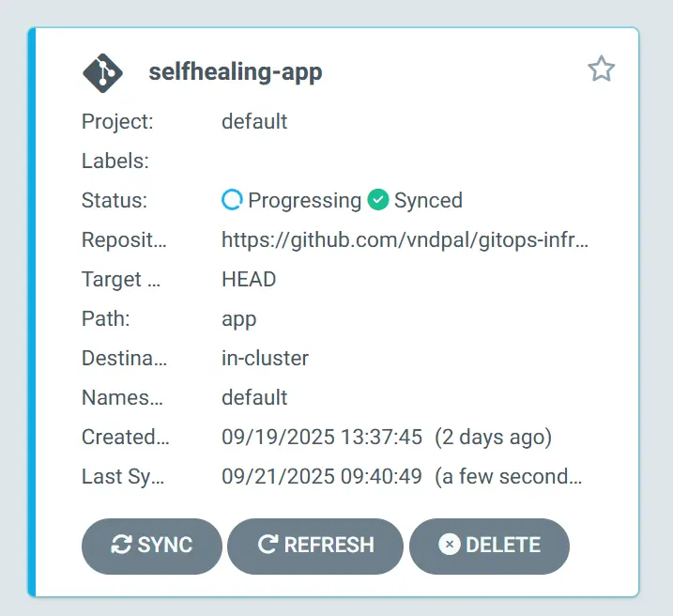This screenshot has height=616, width=673.
Task: Click the sync arrows icon
Action: 121,545
